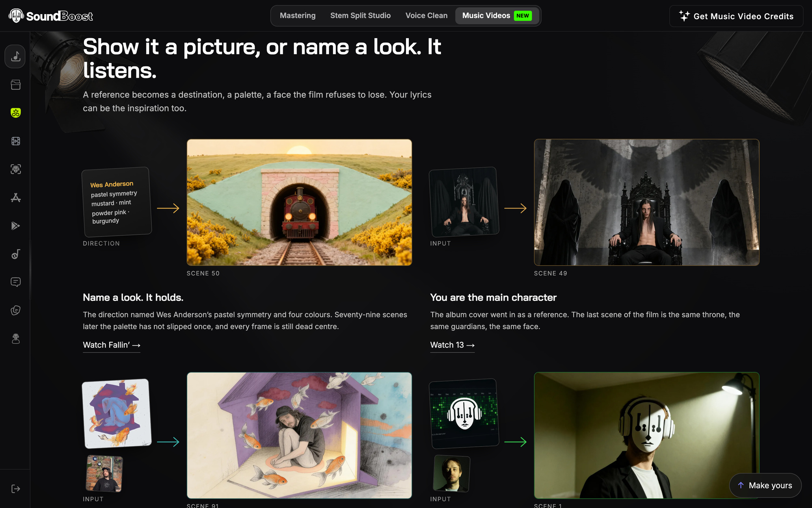Click the NEW badge beside Music Videos

pos(523,15)
